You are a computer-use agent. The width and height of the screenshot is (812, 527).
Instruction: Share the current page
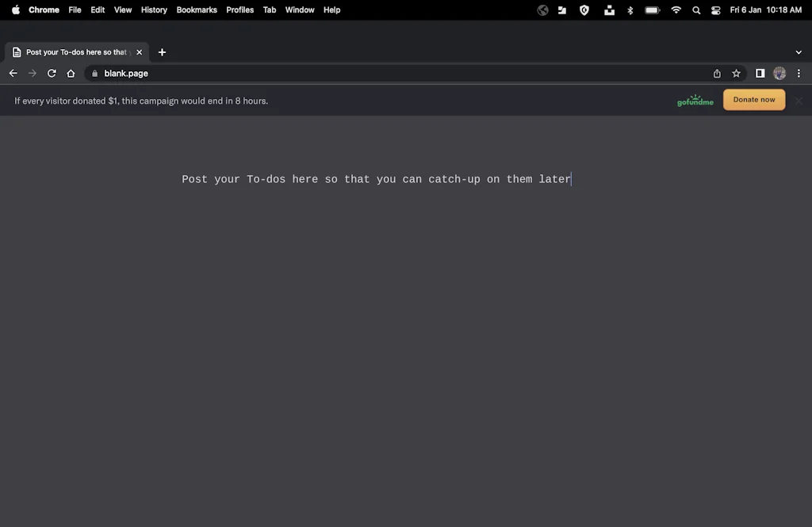point(716,73)
